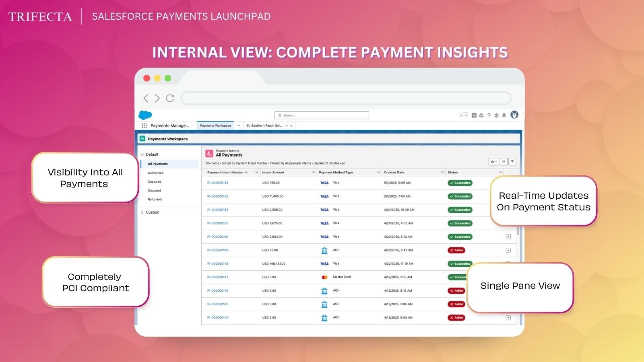This screenshot has height=362, width=644.
Task: Select the Disputed list view
Action: [x=154, y=191]
